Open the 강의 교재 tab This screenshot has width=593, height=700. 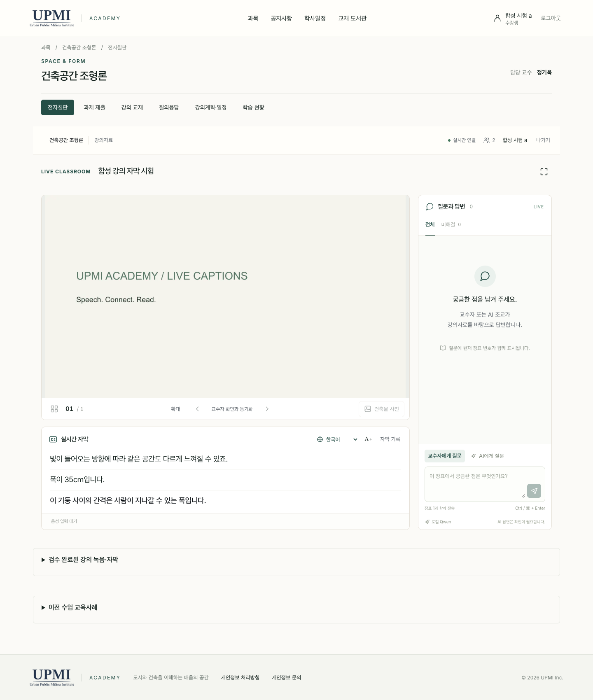[132, 107]
